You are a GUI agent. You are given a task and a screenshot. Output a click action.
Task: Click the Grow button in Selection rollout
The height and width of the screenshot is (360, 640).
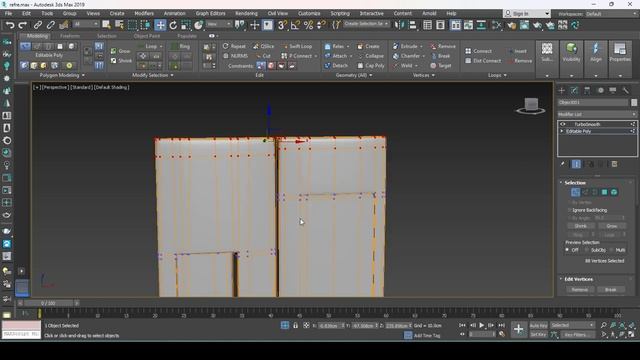(611, 226)
